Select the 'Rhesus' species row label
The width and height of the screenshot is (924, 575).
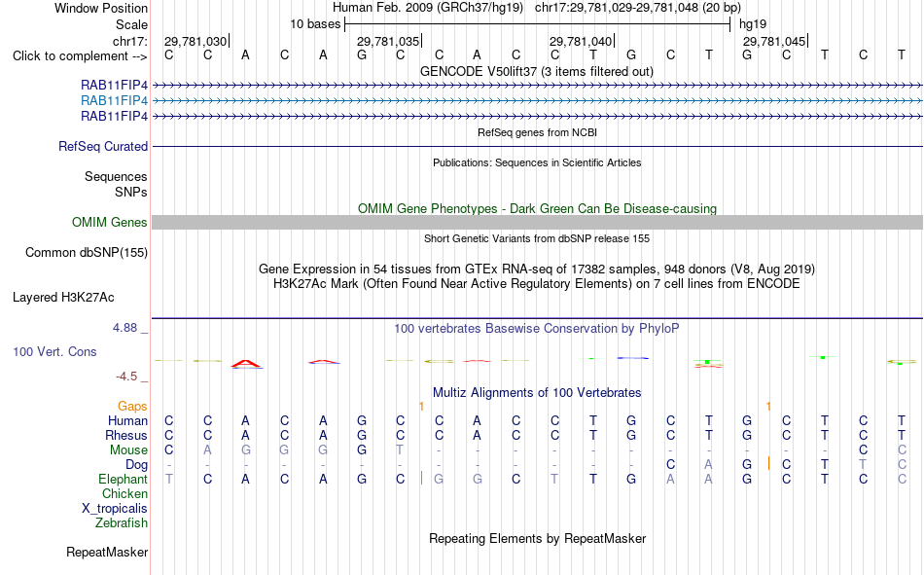point(126,435)
